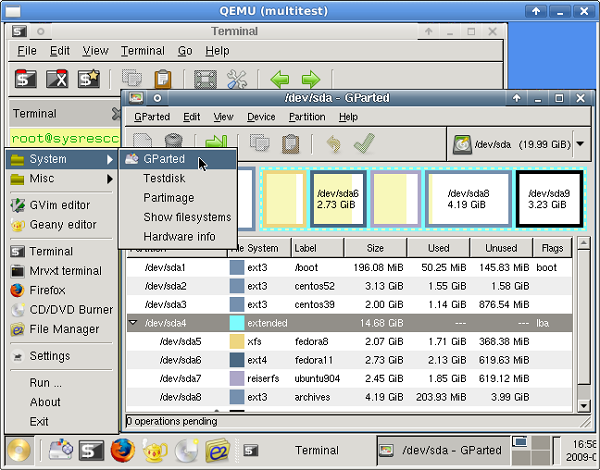Click the filmstrip icon in Terminal toolbar
Viewport: 600px width, 470px height.
tap(205, 78)
